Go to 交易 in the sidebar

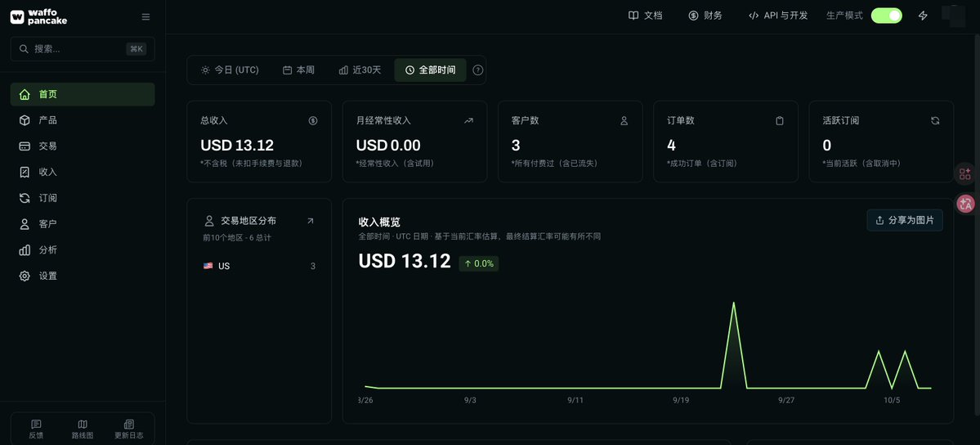[83, 146]
